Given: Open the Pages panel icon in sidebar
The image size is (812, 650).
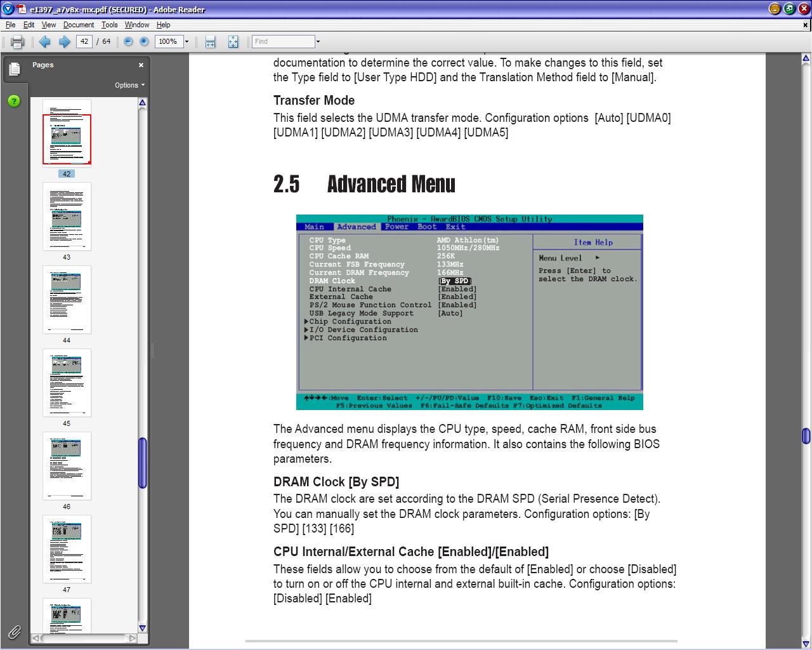Looking at the screenshot, I should (x=14, y=69).
